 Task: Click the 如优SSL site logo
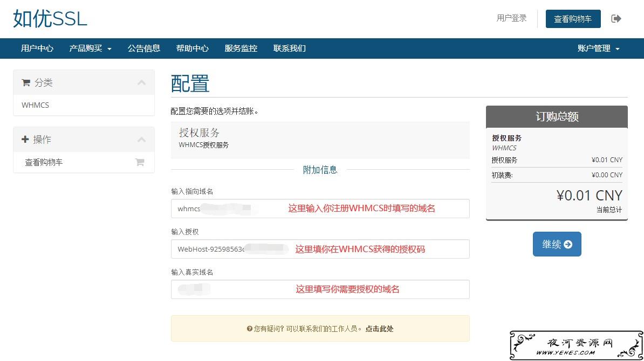[50, 19]
